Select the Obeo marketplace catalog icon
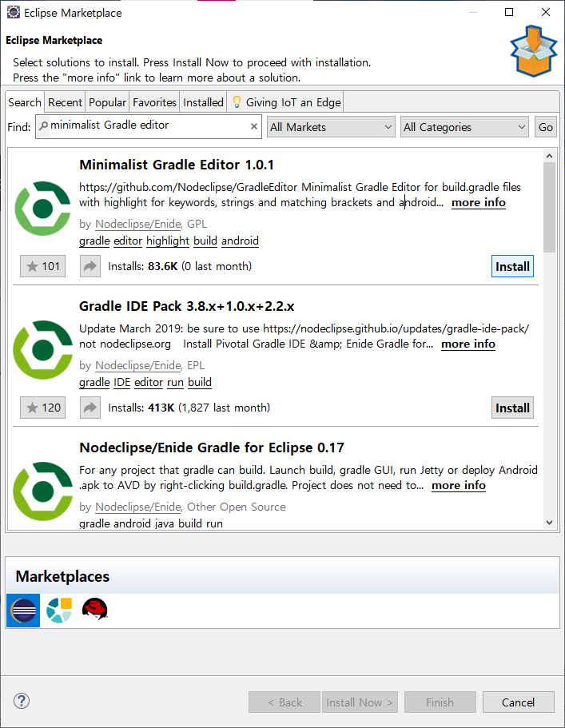 pyautogui.click(x=59, y=610)
